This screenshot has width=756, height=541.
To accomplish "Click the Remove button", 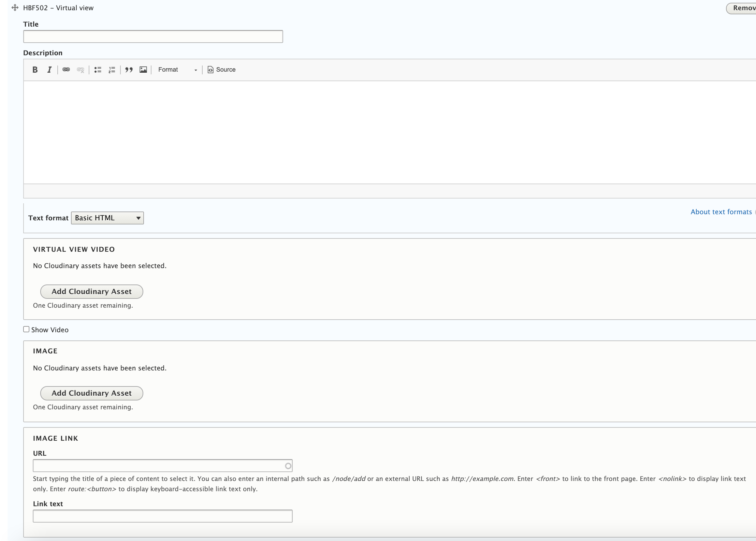I will click(741, 8).
